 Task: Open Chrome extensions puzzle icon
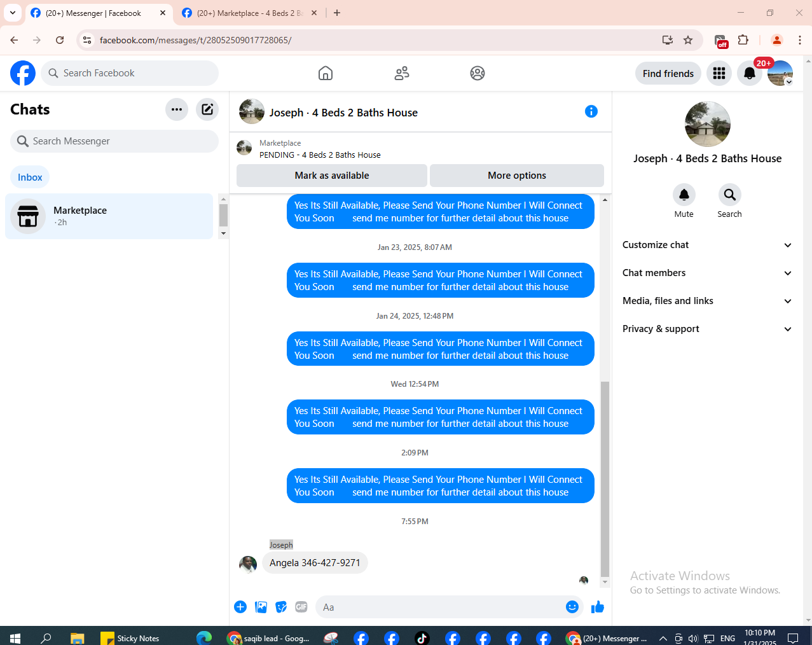(743, 40)
